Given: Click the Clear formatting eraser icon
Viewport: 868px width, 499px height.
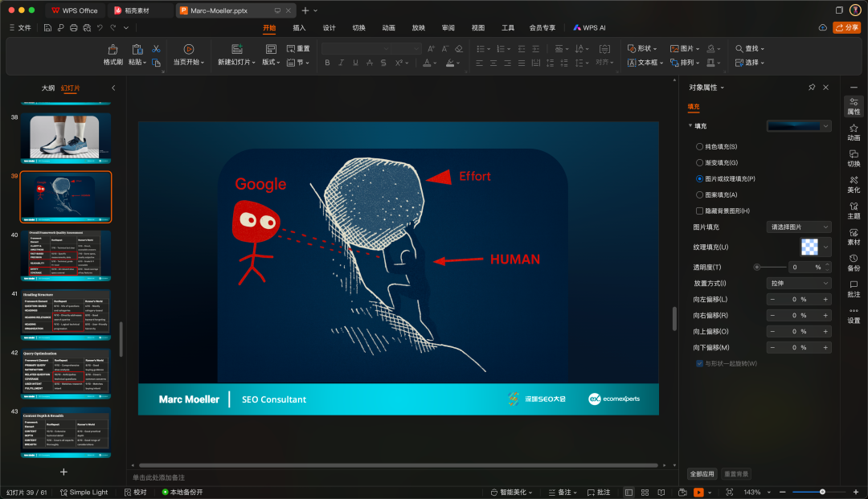Looking at the screenshot, I should pyautogui.click(x=458, y=49).
